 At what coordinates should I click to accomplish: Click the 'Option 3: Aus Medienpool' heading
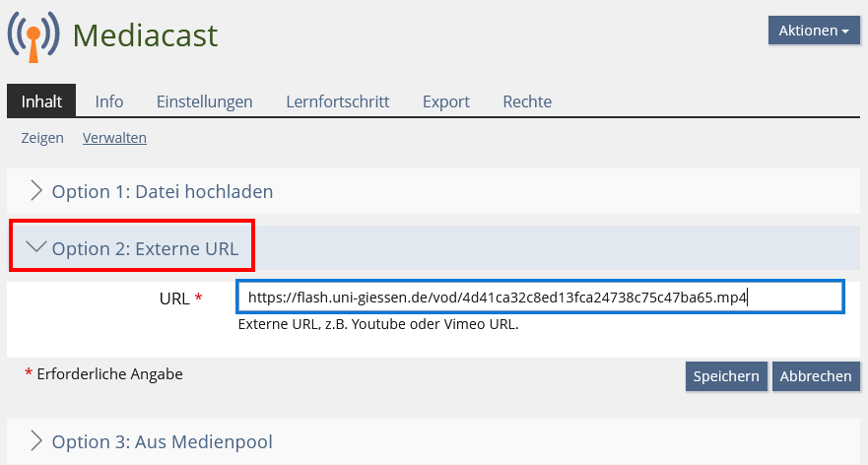pyautogui.click(x=162, y=441)
